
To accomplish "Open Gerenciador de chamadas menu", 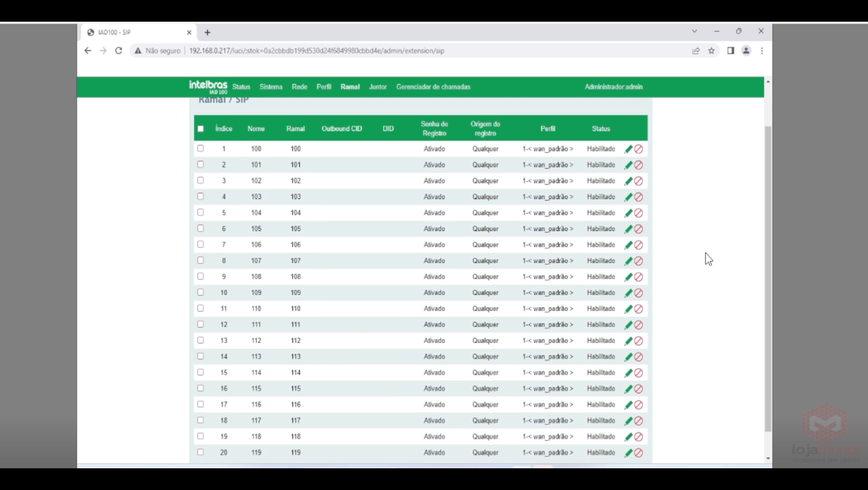I will 433,87.
